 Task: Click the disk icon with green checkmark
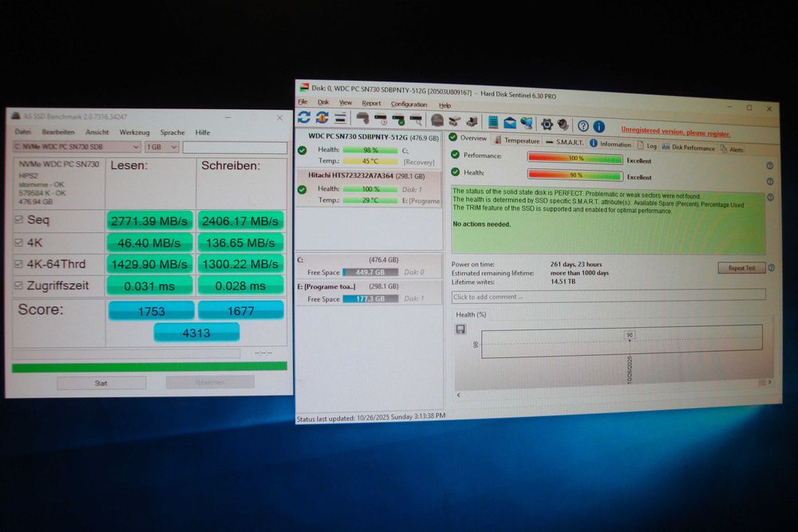click(x=398, y=120)
